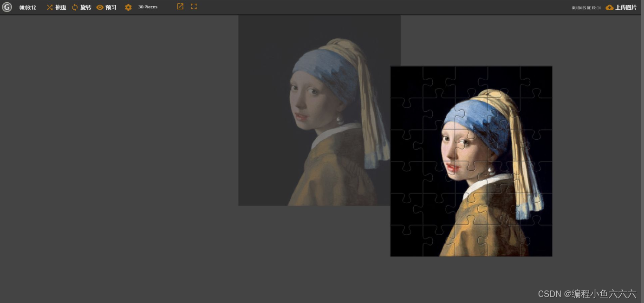644x303 pixels.
Task: Click the 上传图片 upload image button
Action: (621, 7)
